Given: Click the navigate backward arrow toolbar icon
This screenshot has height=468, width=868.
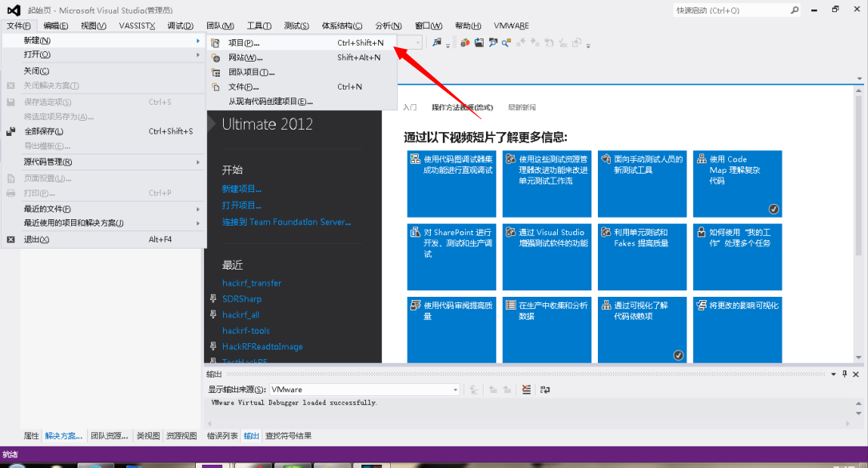Looking at the screenshot, I should pos(520,42).
